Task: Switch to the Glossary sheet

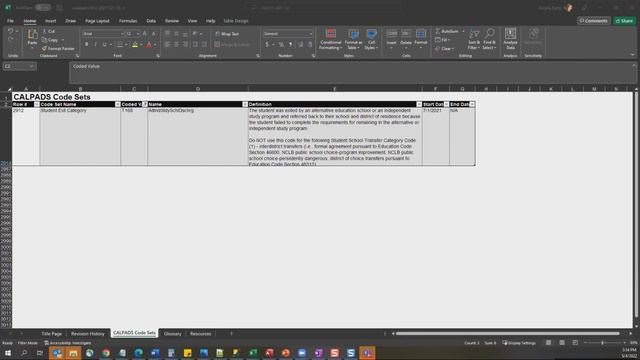Action: [x=172, y=333]
